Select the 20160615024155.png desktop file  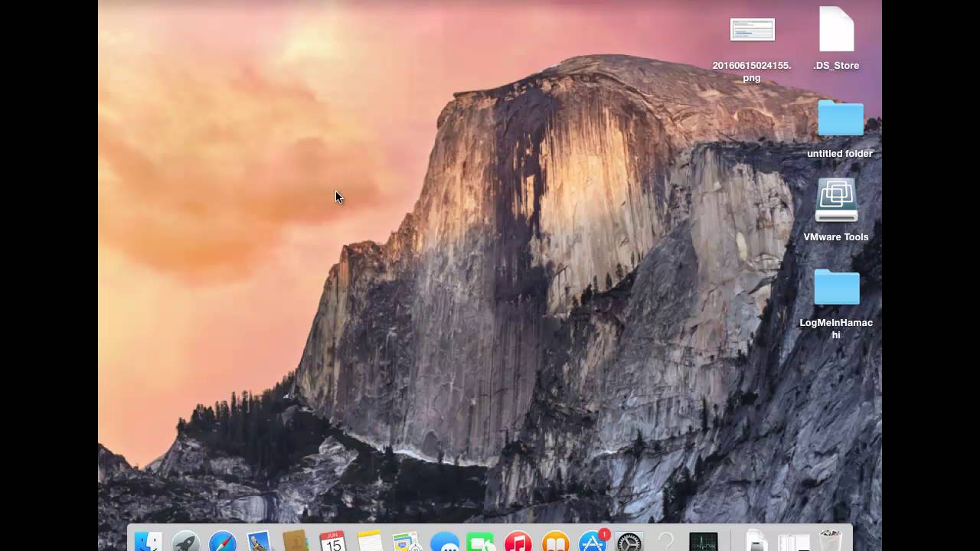coord(752,30)
